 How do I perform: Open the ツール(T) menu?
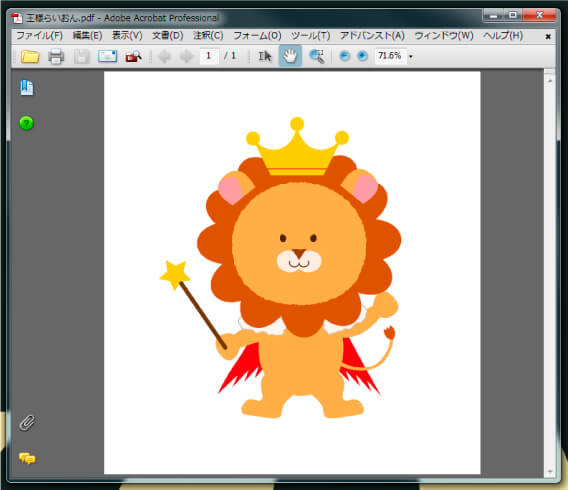[x=311, y=35]
